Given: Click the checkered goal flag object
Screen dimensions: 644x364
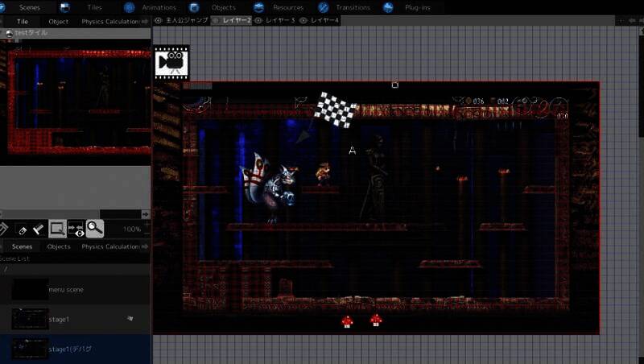Looking at the screenshot, I should click(336, 110).
